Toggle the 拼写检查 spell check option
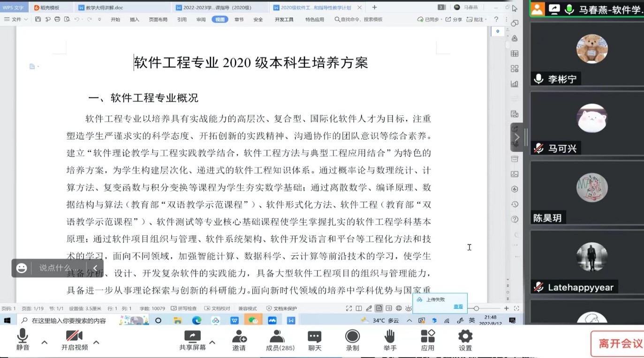The width and height of the screenshot is (644, 358). 184,308
